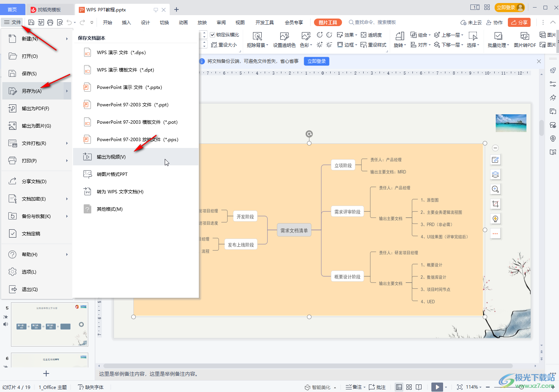Expand the Document Encryption submenu
The height and width of the screenshot is (392, 559).
[67, 199]
